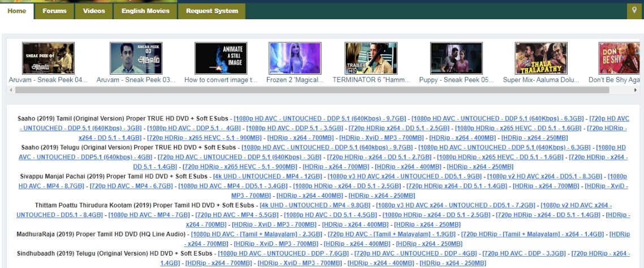Click the location pin icon in navigation bar

(636, 11)
